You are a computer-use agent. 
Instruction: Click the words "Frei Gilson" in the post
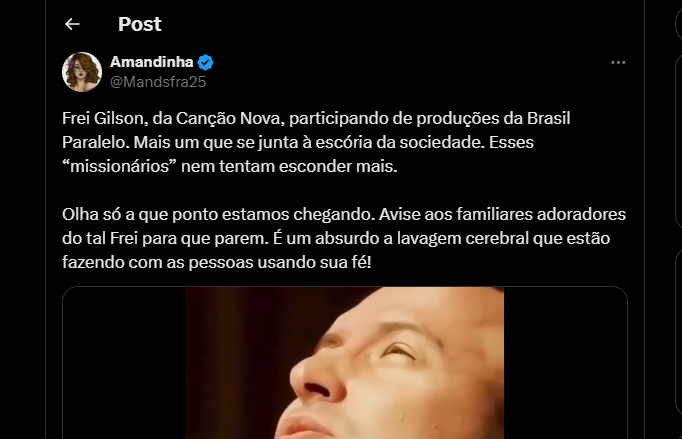[x=103, y=118]
